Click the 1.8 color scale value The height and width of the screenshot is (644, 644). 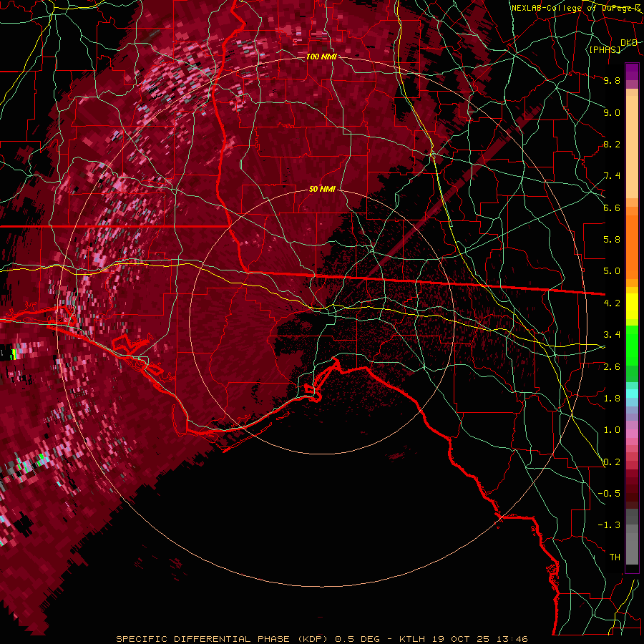click(x=612, y=399)
